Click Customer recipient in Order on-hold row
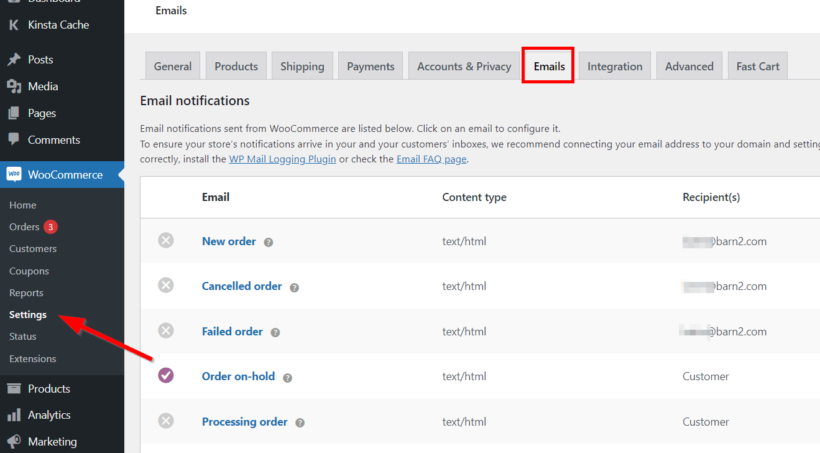 pos(705,376)
